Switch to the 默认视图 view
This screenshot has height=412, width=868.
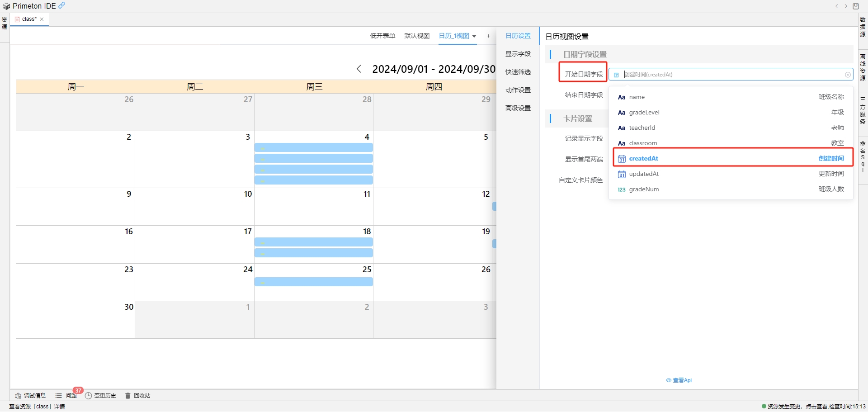tap(416, 36)
